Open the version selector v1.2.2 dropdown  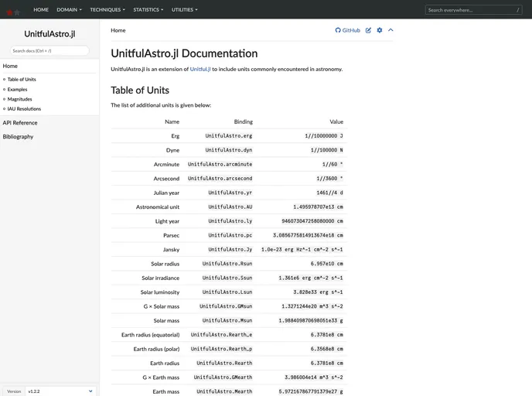pyautogui.click(x=60, y=391)
